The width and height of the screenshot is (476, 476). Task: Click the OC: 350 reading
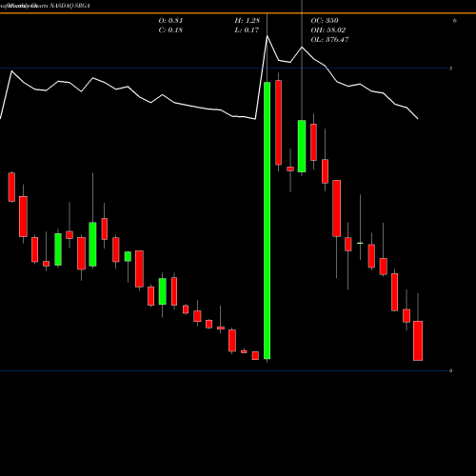[325, 21]
